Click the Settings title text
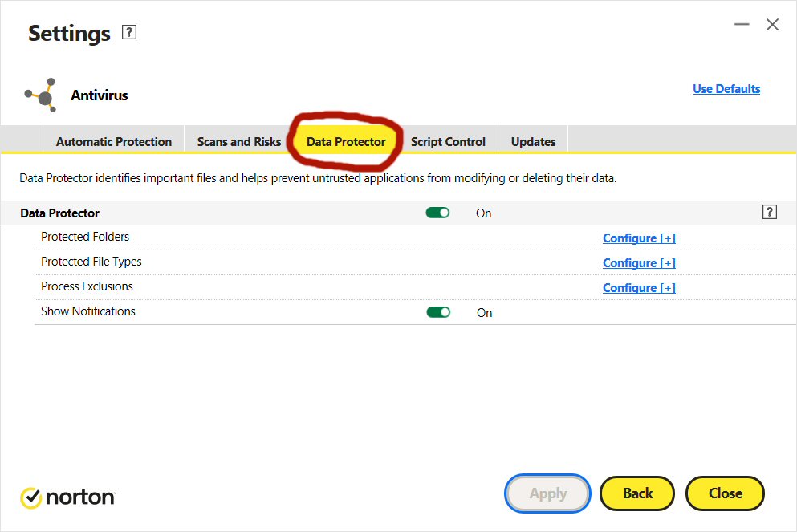This screenshot has width=797, height=532. tap(69, 34)
